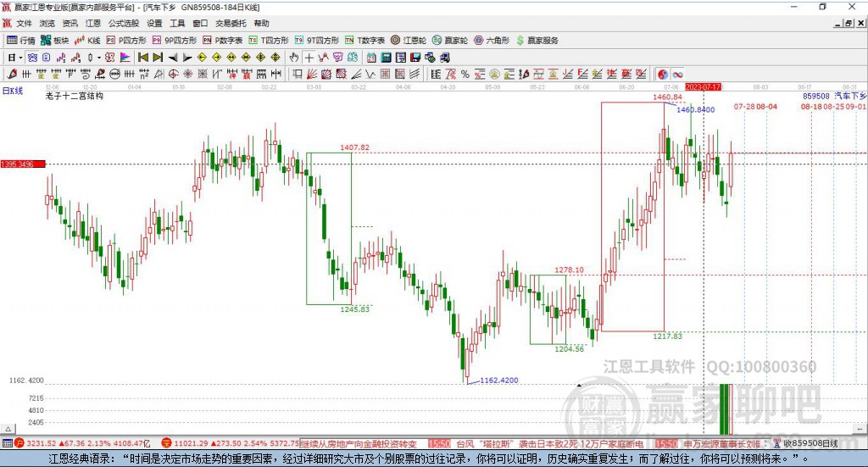The width and height of the screenshot is (868, 467).
Task: Click the 行情 quotes button
Action: pos(21,40)
